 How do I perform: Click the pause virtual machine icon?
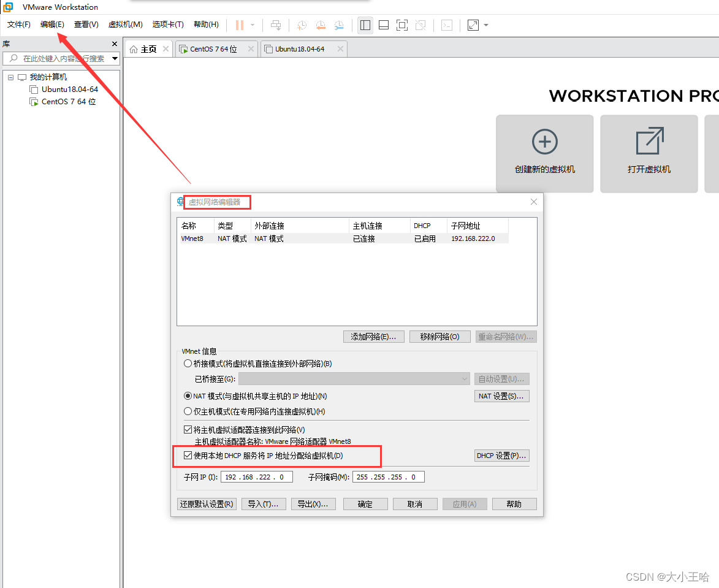(240, 25)
